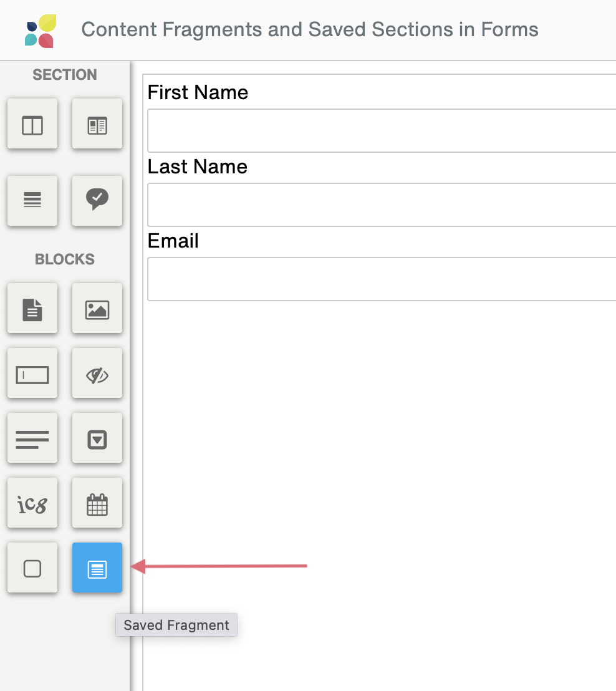Add an image block
This screenshot has width=616, height=691.
[97, 308]
